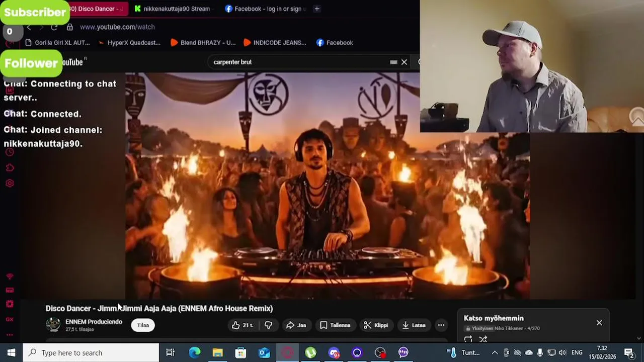Open Settings gear icon in Opera GX sidebar

coord(10,183)
